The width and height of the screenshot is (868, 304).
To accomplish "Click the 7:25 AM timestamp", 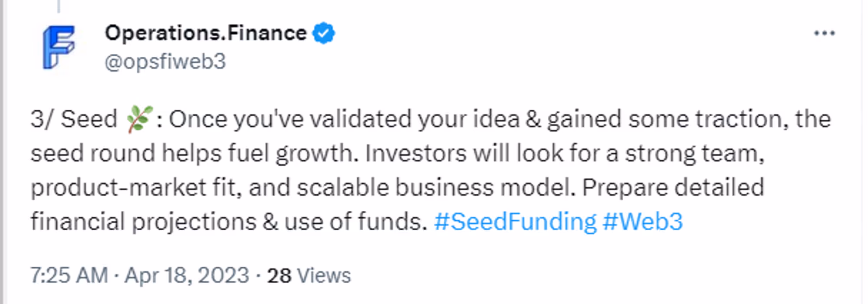I will click(x=69, y=275).
